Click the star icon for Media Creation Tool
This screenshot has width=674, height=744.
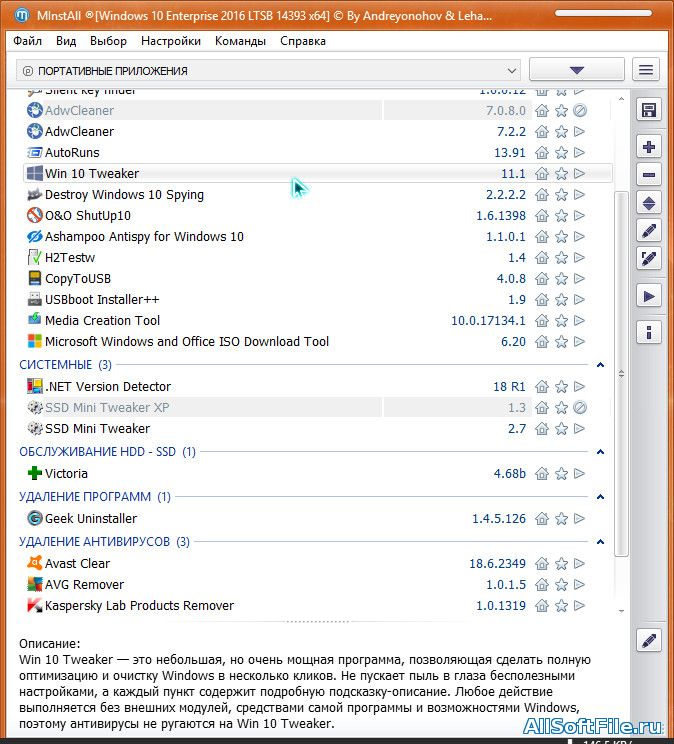(561, 321)
